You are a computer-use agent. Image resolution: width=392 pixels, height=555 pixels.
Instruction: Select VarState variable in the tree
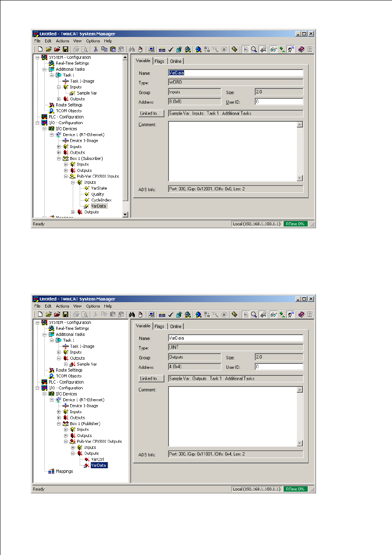point(99,188)
